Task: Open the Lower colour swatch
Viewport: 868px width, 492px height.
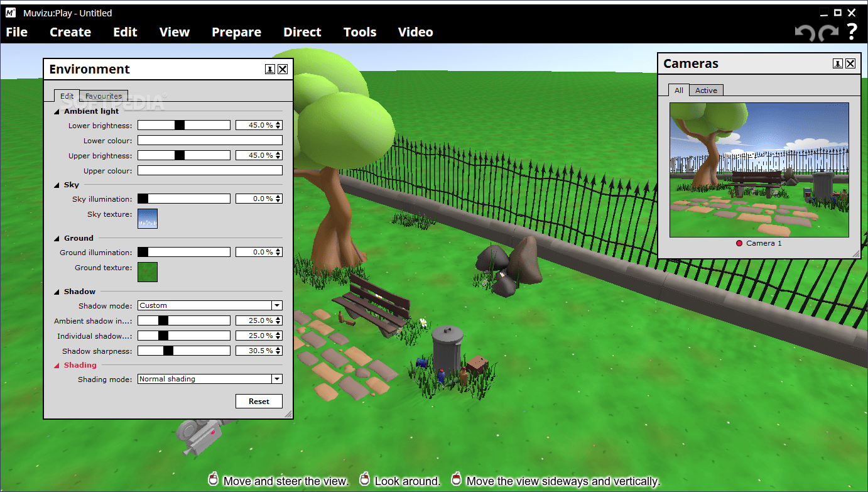Action: coord(210,140)
